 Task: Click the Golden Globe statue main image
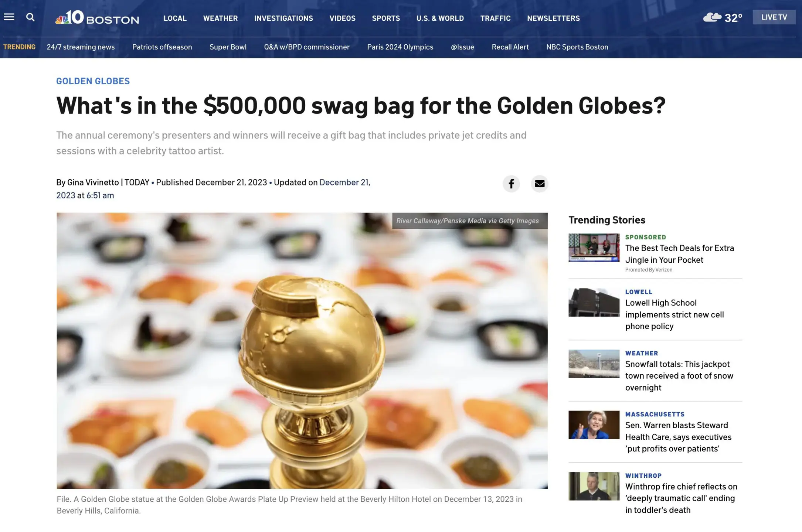pos(302,351)
